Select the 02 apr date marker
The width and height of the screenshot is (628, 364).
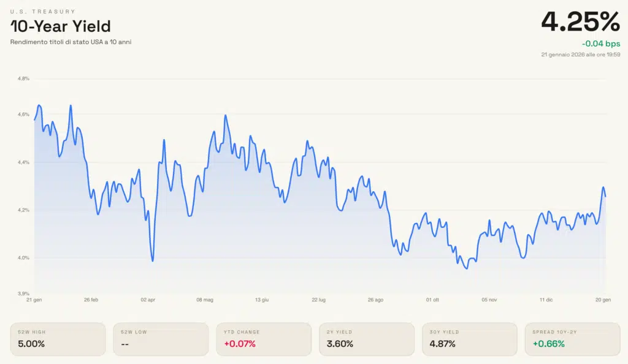pyautogui.click(x=148, y=300)
